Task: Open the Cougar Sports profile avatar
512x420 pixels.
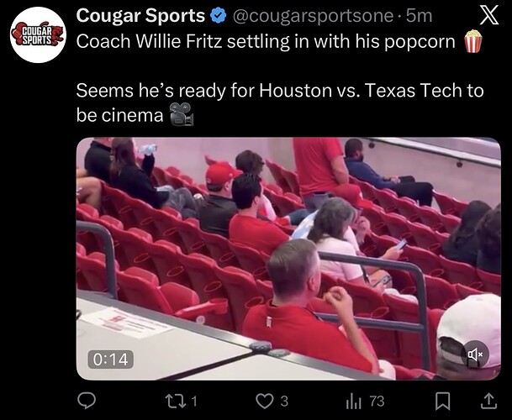Action: point(38,34)
